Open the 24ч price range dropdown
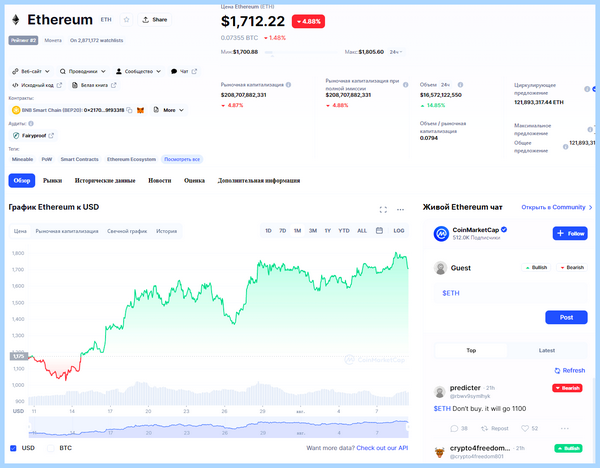Viewport: 600px width, 468px height. [396, 52]
